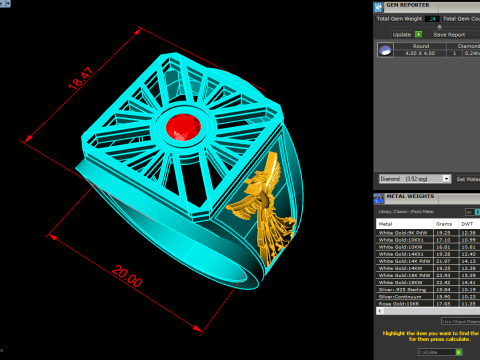Screen dimensions: 480x360
Task: Click the green arrow next to Update
Action: pos(419,34)
